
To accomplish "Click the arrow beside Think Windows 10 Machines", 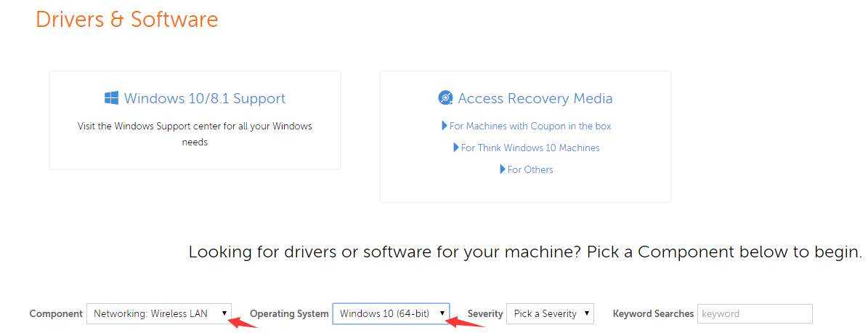I will 456,148.
